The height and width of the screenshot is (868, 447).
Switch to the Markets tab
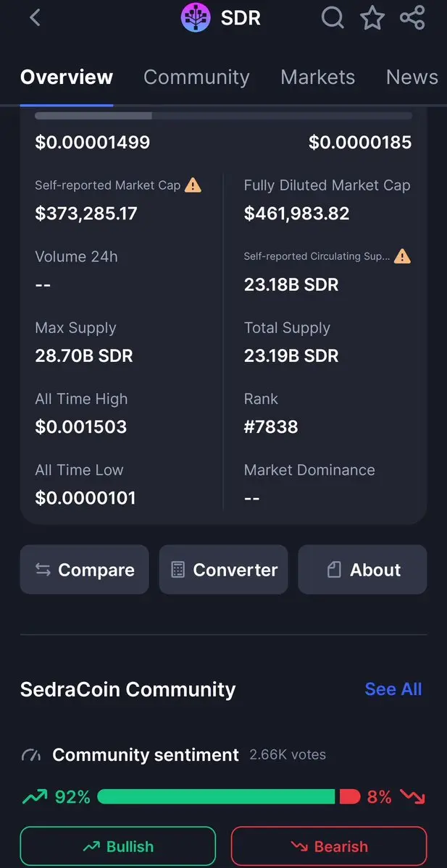coord(318,77)
